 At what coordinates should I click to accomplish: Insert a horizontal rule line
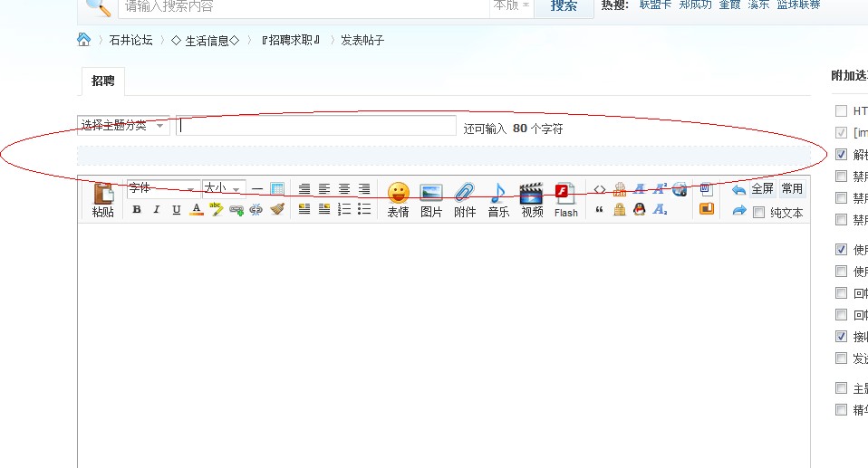click(256, 189)
